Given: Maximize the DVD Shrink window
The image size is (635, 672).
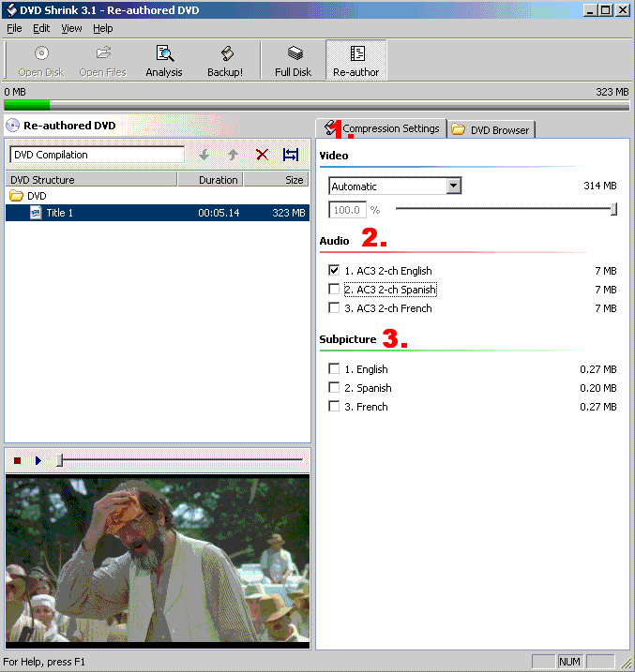Looking at the screenshot, I should tap(605, 10).
